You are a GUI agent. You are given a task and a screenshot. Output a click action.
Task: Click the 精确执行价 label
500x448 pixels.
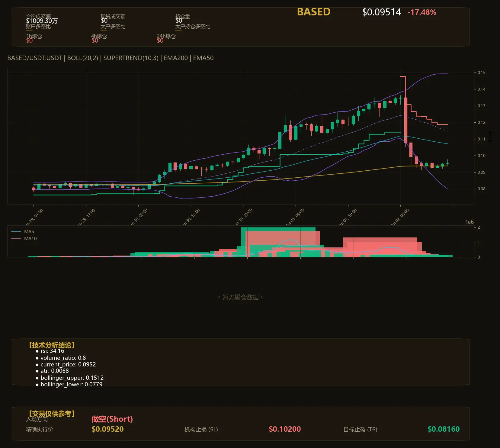pyautogui.click(x=40, y=429)
